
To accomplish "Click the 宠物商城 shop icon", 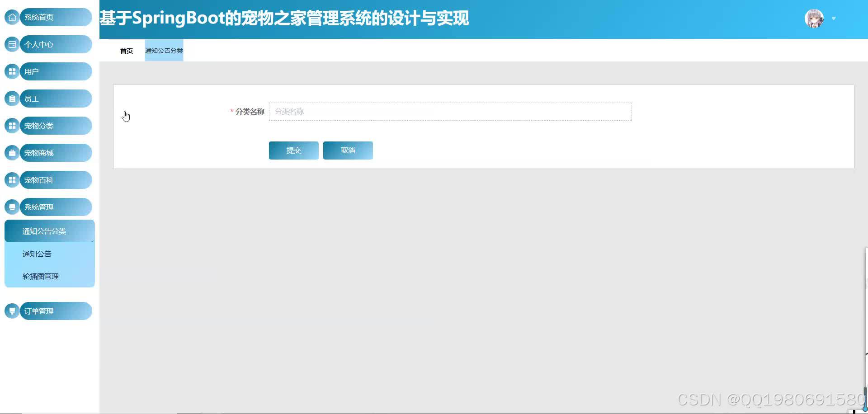I will [x=12, y=153].
